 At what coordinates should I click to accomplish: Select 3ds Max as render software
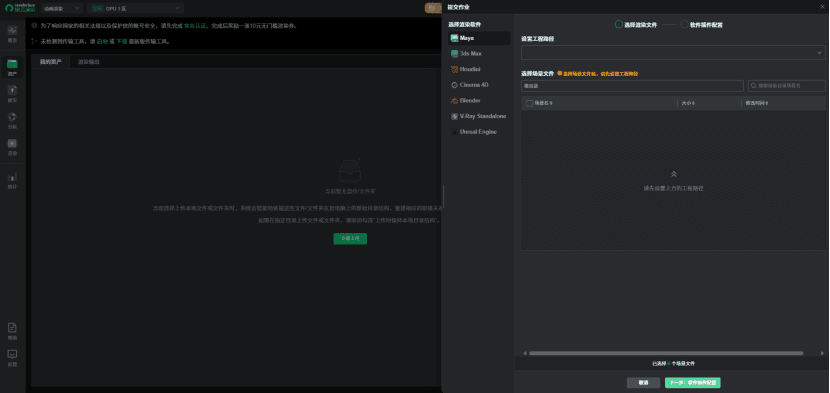tap(479, 53)
